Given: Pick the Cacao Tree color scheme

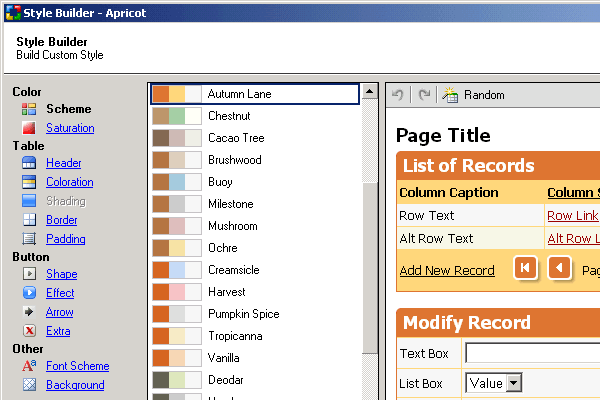Looking at the screenshot, I should coord(236,138).
